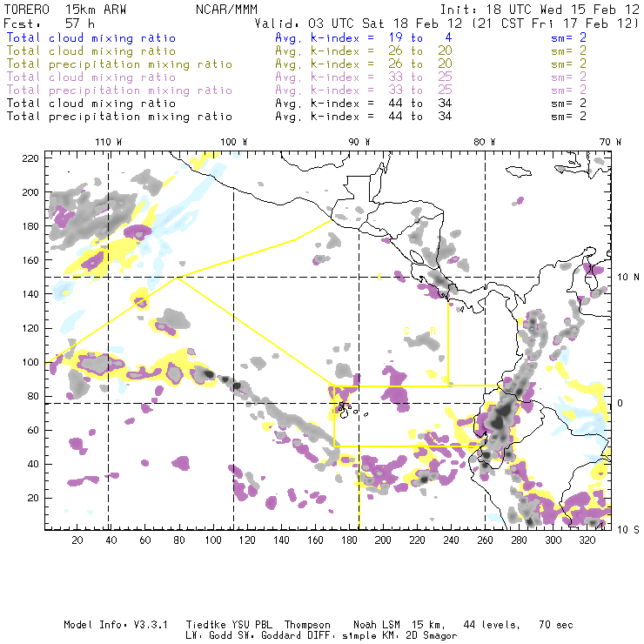Click the 'Noah LSM' label in the footer
644x644 pixels.
[x=378, y=625]
